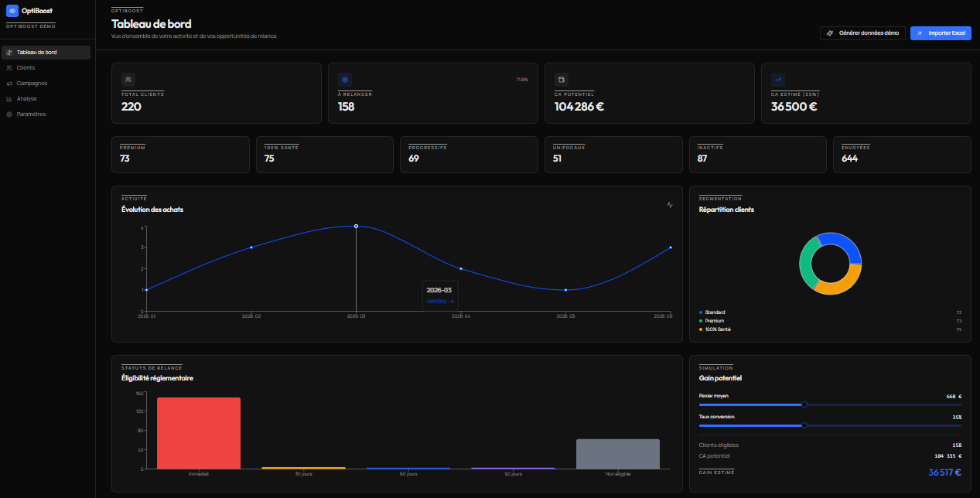
Task: Click the 100% Santé legend entry
Action: click(x=830, y=329)
